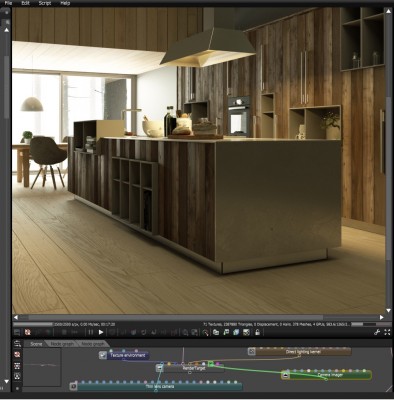Switch to the Scene tab
The height and width of the screenshot is (400, 394).
tap(36, 344)
